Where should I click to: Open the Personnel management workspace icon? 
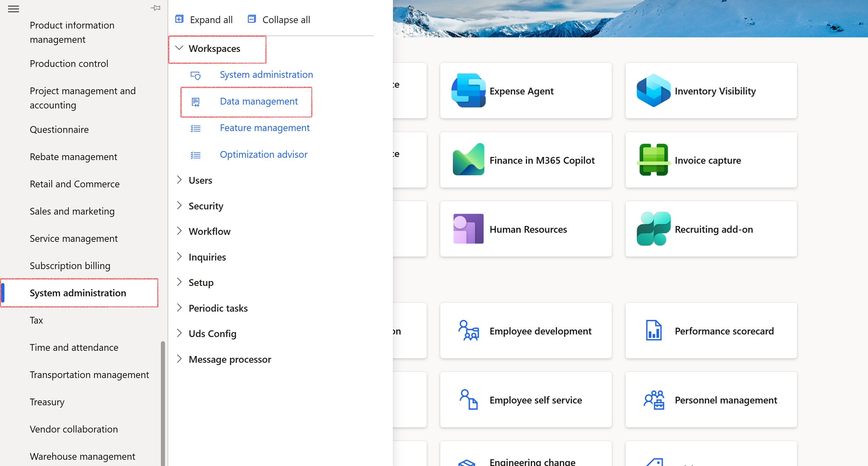tap(653, 400)
